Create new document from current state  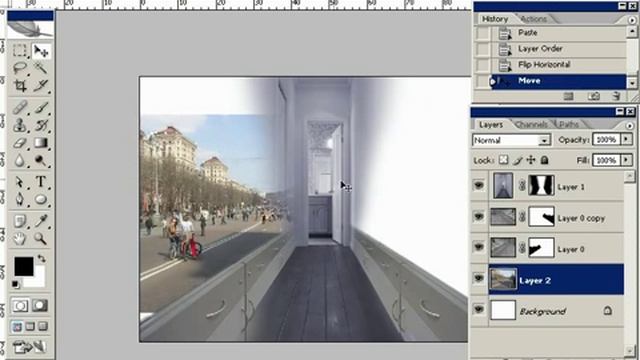(x=569, y=96)
